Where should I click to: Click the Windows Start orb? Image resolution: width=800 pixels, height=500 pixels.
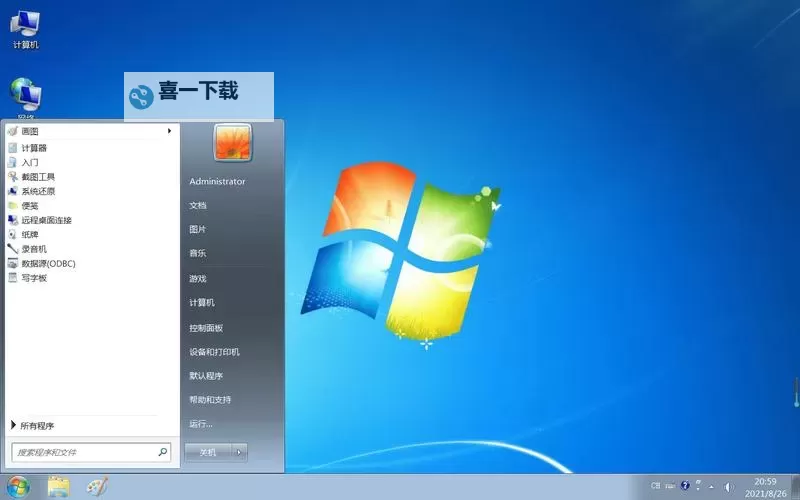tap(18, 487)
